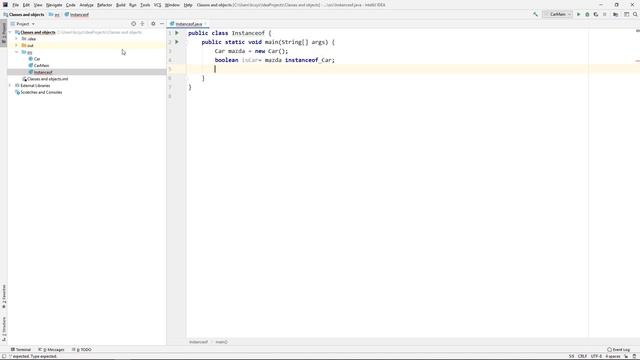Open the Help menu
The height and width of the screenshot is (360, 640).
(x=188, y=5)
